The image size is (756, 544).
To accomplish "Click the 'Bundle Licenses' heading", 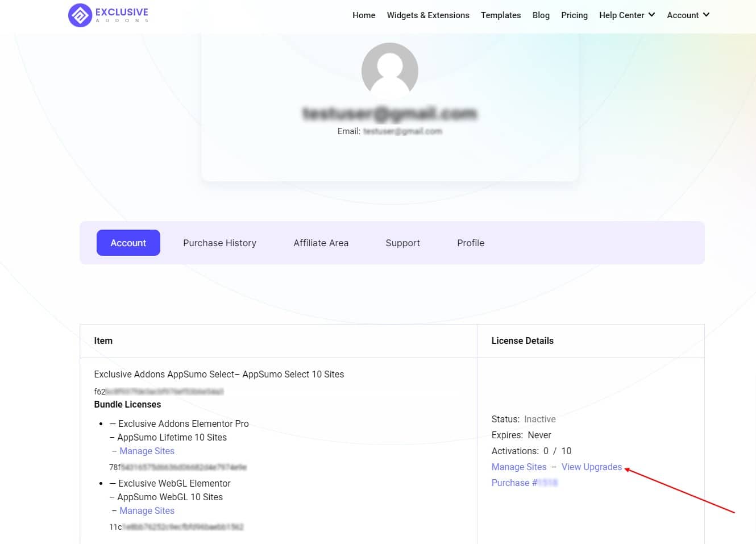I will tap(127, 404).
